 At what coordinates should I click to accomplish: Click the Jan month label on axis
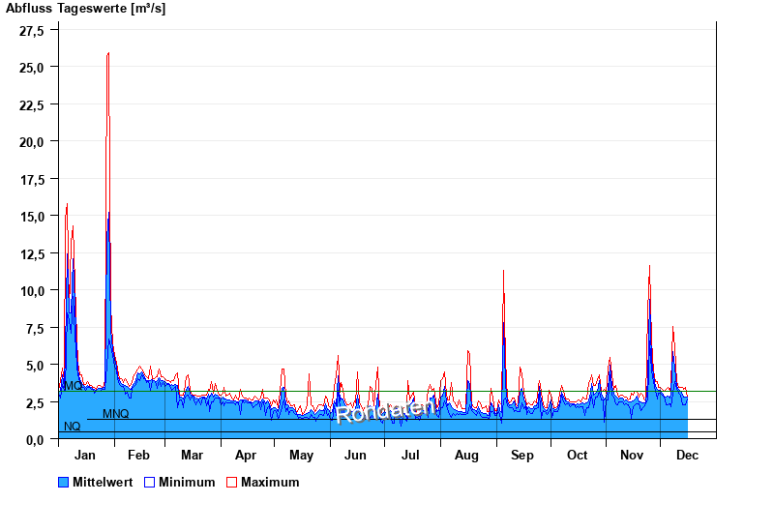coord(84,456)
